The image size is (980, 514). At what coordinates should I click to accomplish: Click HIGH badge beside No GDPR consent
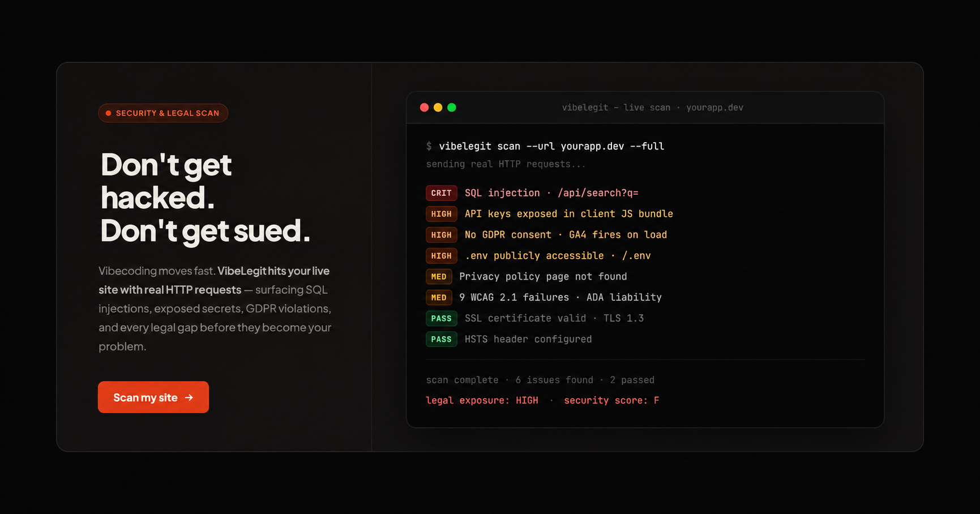pyautogui.click(x=441, y=235)
